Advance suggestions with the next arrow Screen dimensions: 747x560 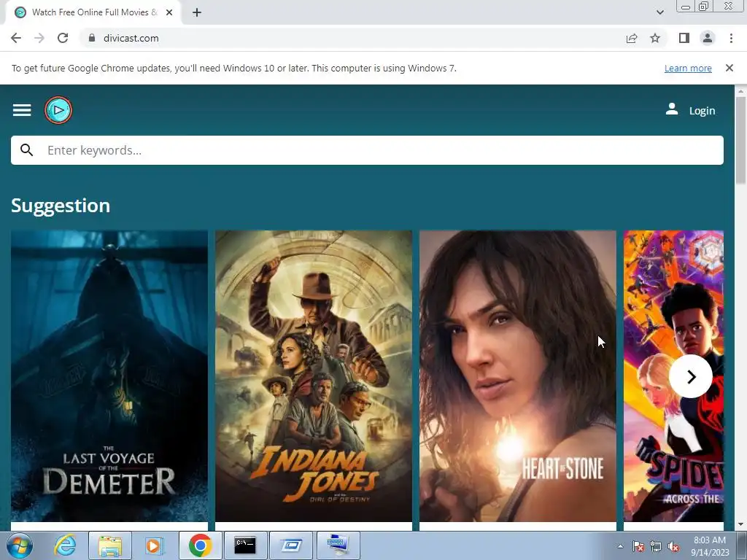(x=691, y=376)
